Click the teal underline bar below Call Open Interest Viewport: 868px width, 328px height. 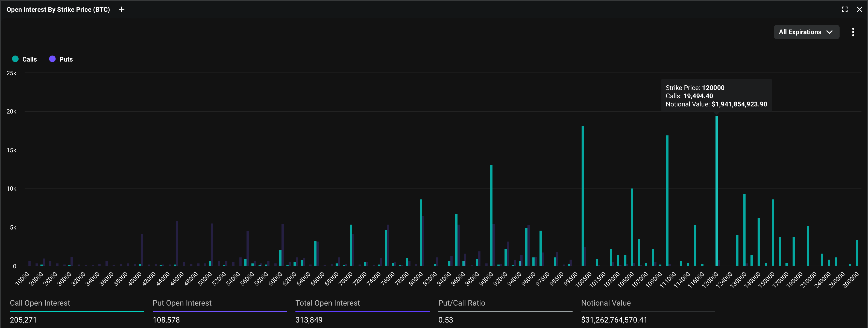point(77,312)
